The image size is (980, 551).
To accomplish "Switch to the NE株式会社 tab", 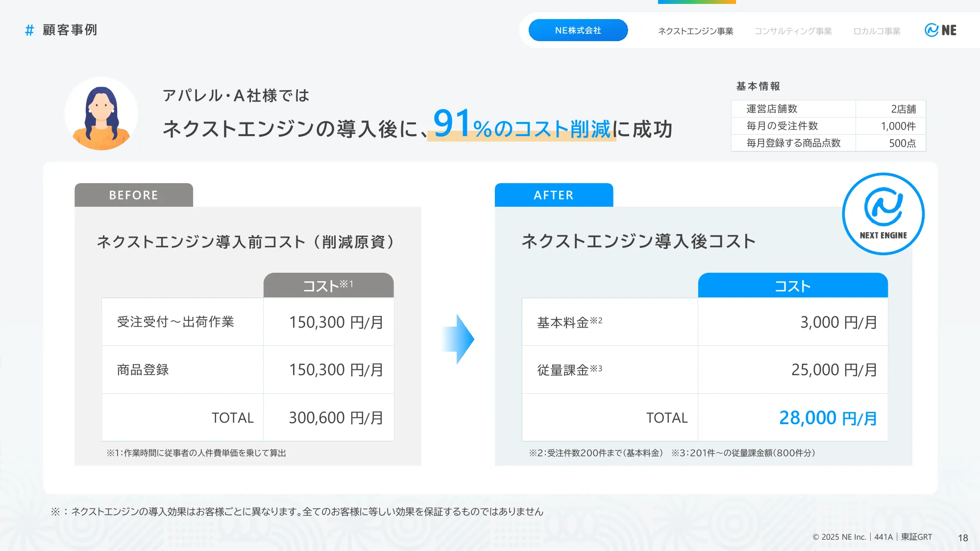I will 578,30.
